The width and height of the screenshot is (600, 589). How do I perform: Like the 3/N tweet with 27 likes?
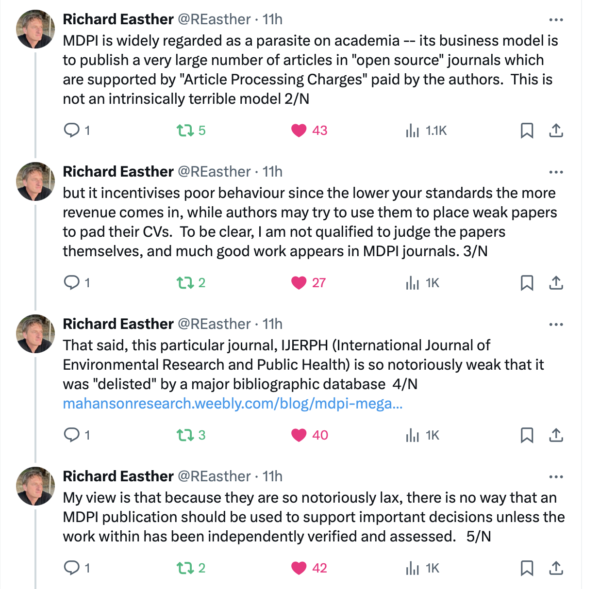point(297,282)
